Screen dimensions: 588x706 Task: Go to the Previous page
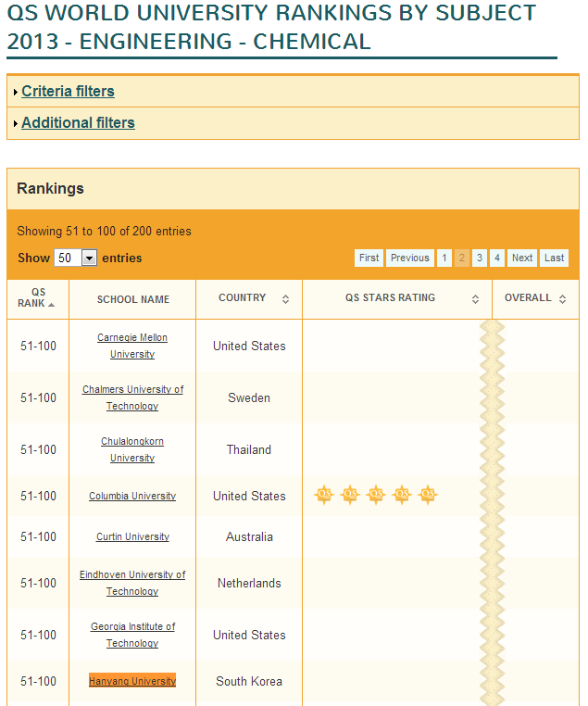[409, 258]
